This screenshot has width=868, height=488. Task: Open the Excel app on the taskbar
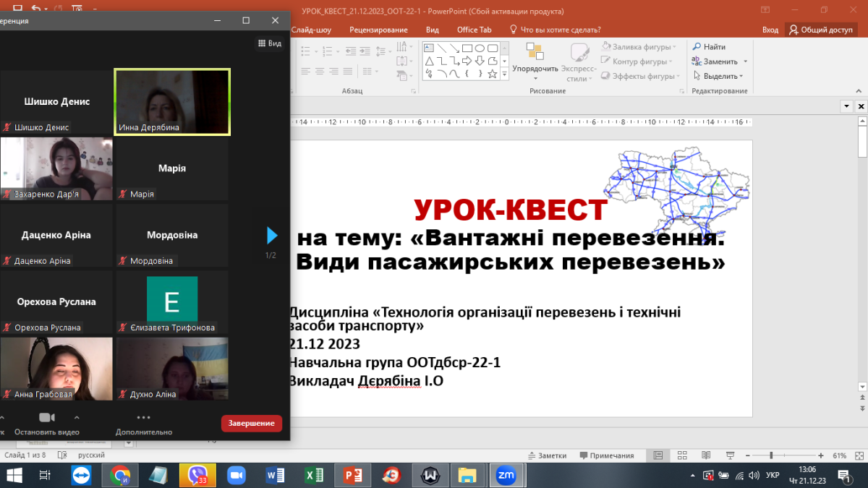[315, 475]
